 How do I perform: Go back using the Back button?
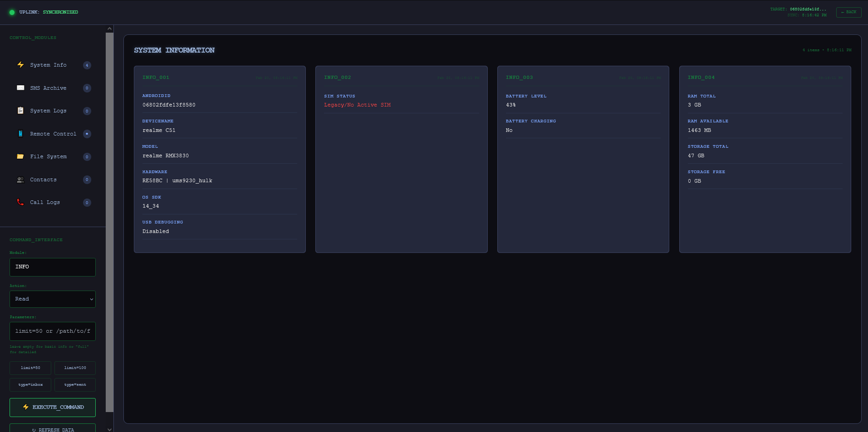pyautogui.click(x=848, y=12)
